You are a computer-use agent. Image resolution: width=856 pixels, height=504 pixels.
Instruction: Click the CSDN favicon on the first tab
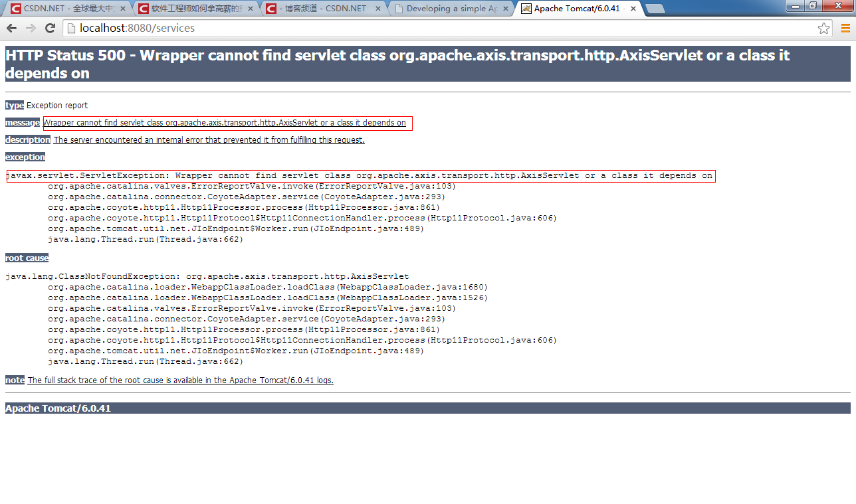pyautogui.click(x=15, y=9)
